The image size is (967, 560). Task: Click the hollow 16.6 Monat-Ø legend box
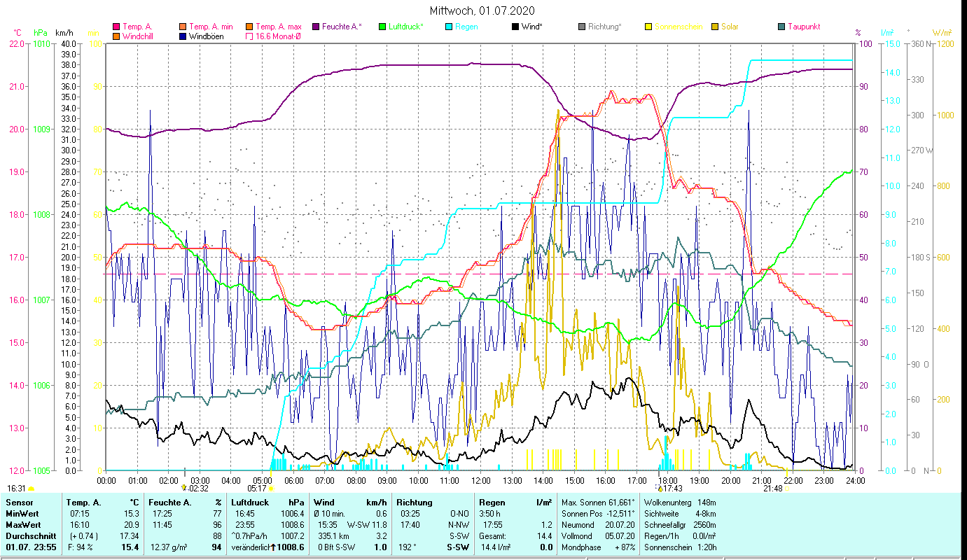pos(249,36)
